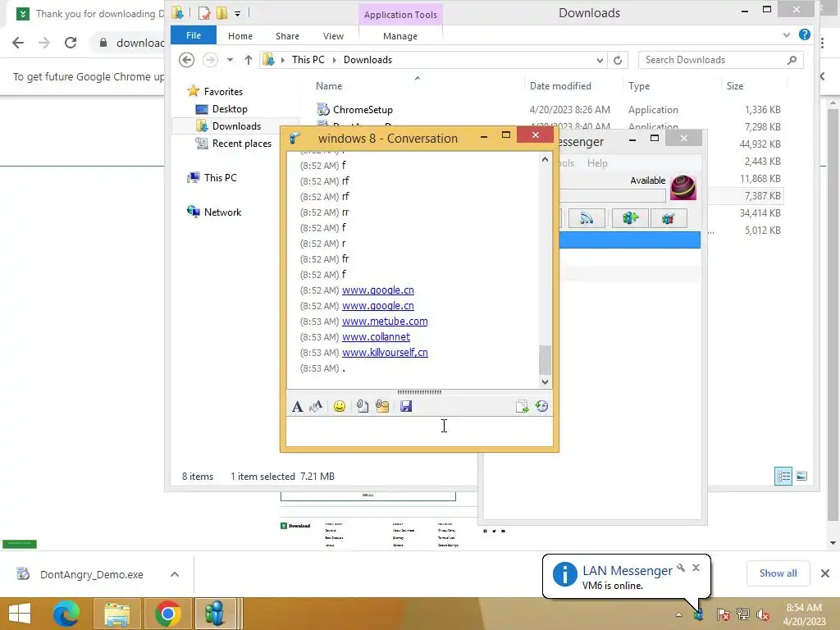
Task: Click the user avatar in LAN Messenger window
Action: (x=683, y=188)
